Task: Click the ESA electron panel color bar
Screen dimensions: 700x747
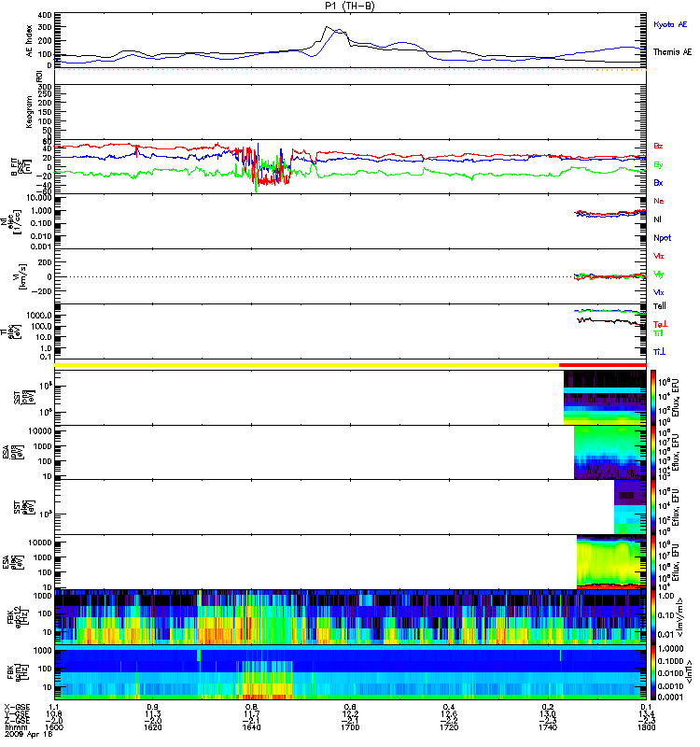Action: (653, 562)
